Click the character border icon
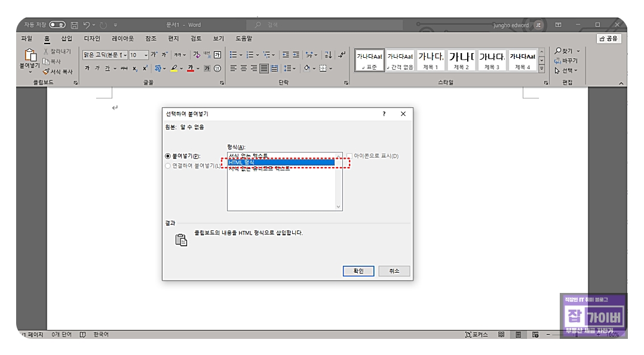 coord(217,54)
